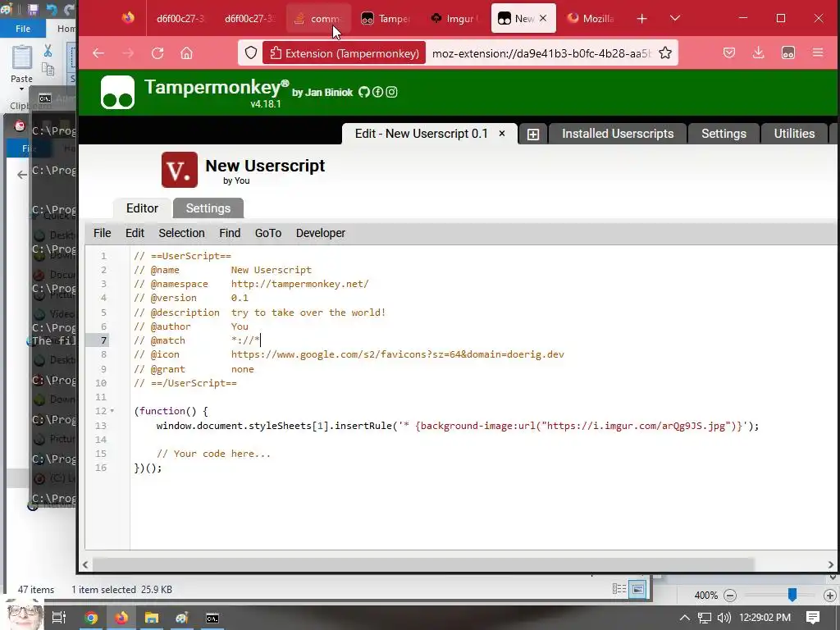The height and width of the screenshot is (630, 840).
Task: Open the Pocket save icon in toolbar
Action: click(729, 52)
